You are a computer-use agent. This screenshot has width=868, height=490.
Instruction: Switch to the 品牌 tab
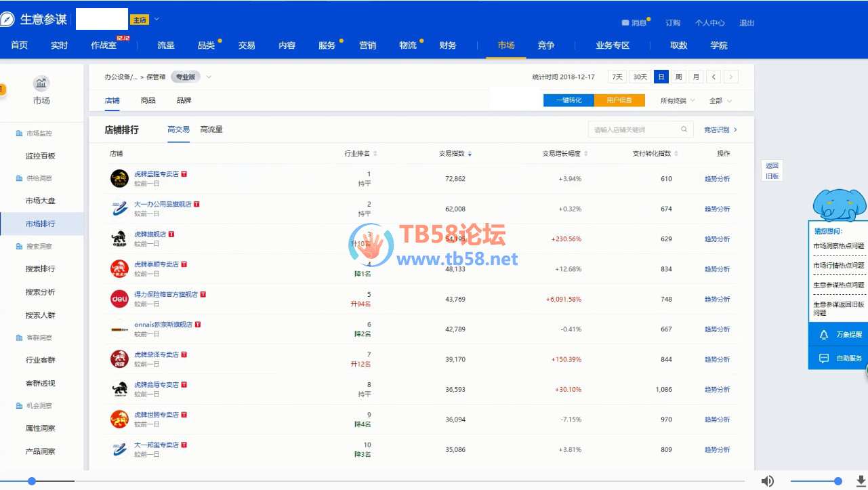click(x=184, y=100)
